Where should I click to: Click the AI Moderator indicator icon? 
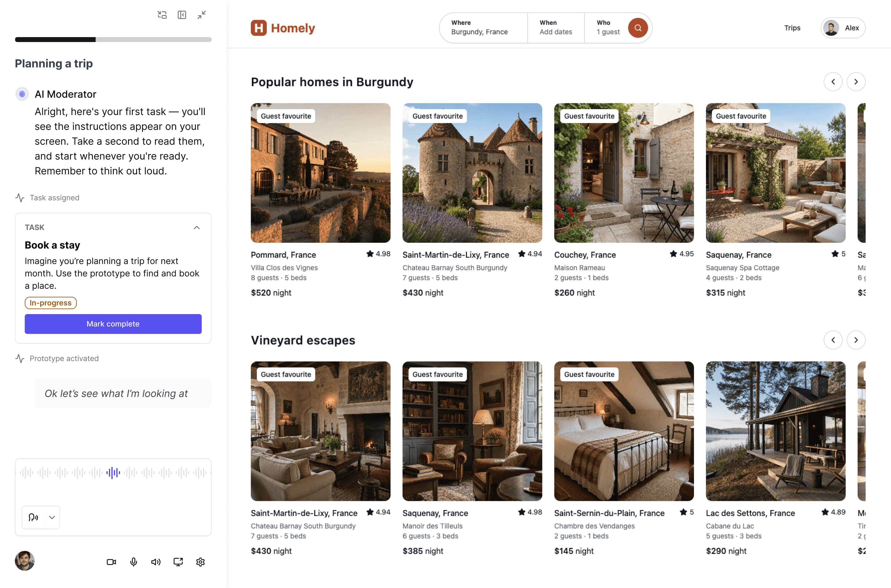coord(22,94)
